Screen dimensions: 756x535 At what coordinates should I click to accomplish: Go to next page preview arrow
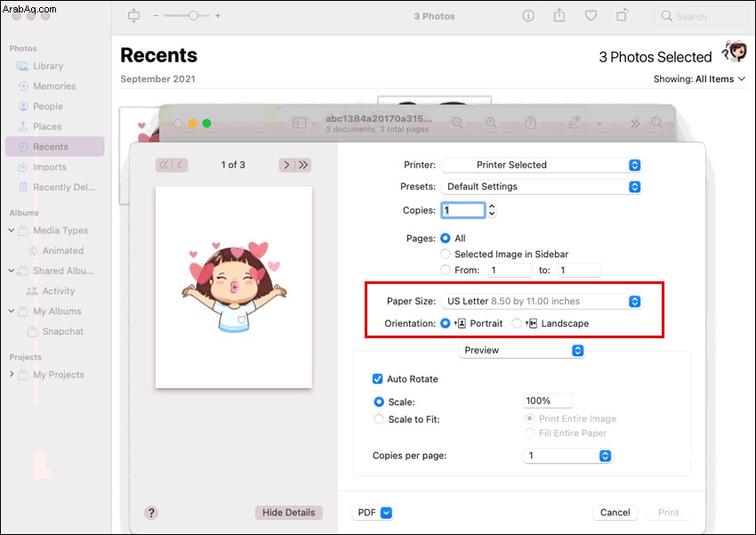click(x=286, y=165)
